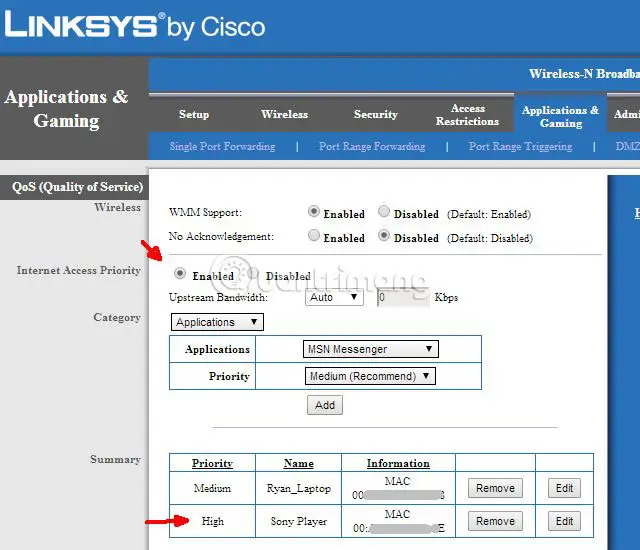
Task: Click the Linksys by Cisco logo
Action: [x=135, y=26]
